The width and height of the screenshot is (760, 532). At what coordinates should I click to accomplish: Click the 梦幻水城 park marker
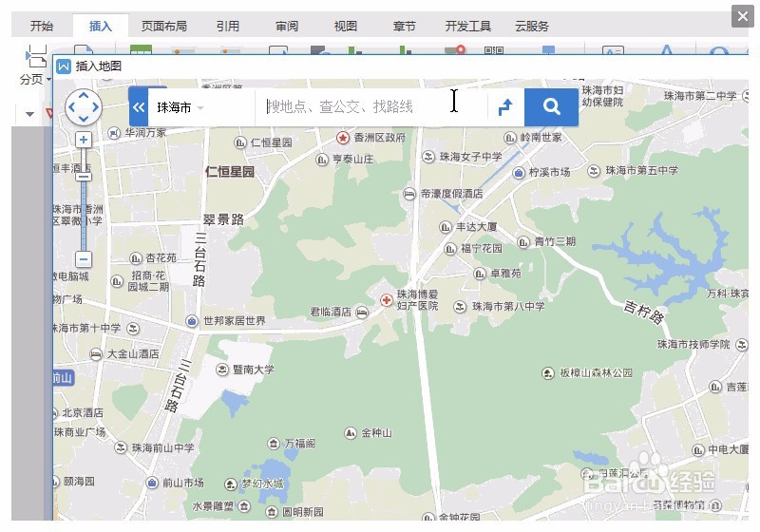pos(231,484)
